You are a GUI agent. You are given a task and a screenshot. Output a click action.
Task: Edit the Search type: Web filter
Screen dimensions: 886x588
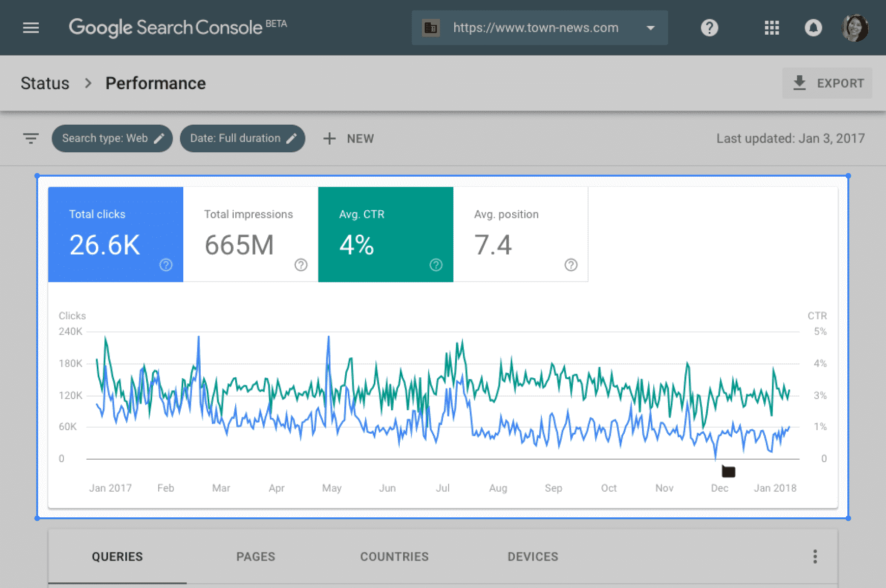(112, 138)
